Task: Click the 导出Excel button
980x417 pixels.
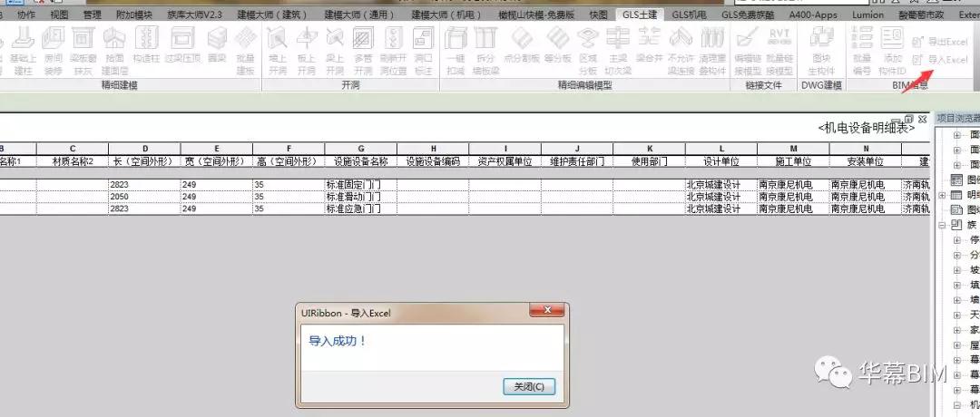Action: pyautogui.click(x=940, y=42)
